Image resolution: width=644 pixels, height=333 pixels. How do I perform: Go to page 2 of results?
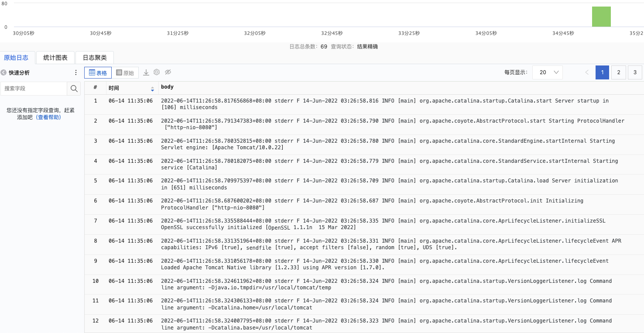618,72
